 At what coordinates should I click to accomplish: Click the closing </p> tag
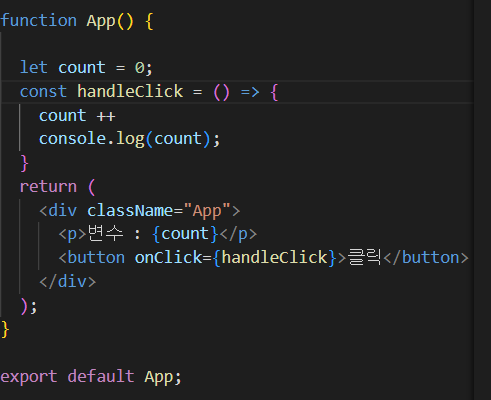pyautogui.click(x=239, y=234)
